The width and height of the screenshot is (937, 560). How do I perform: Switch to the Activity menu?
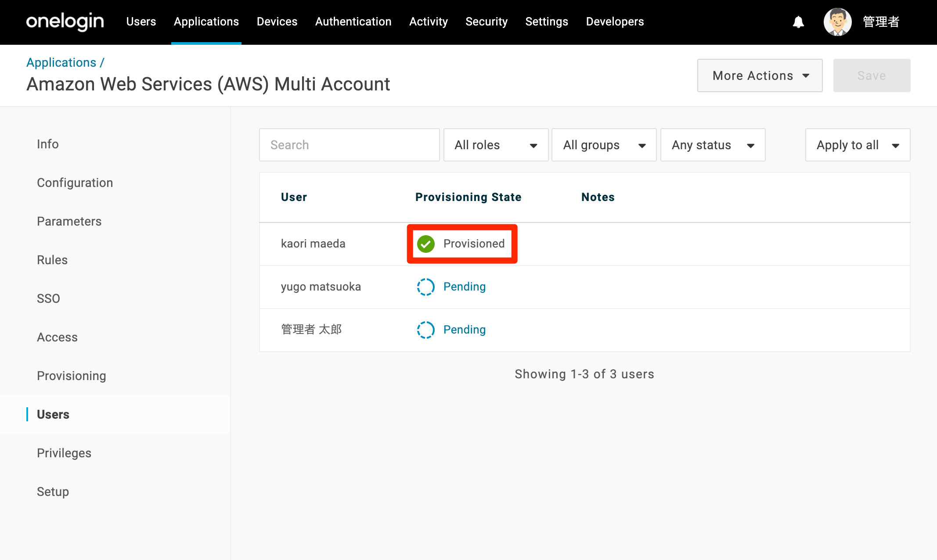coord(428,22)
